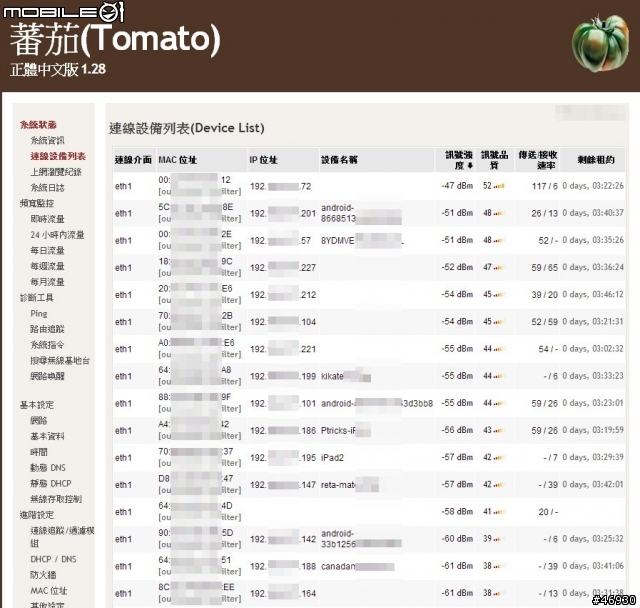Click signal bars icon in the .72 row
The height and width of the screenshot is (608, 640).
(x=499, y=186)
